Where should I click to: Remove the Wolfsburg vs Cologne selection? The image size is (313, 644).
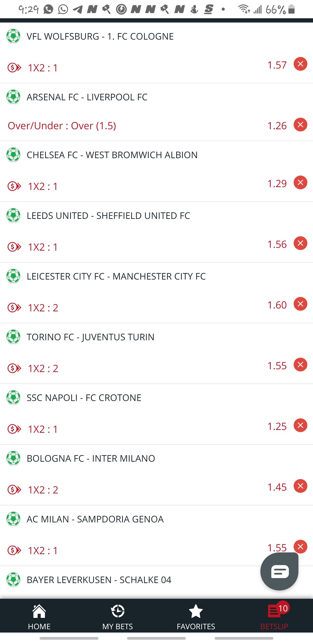tap(300, 64)
